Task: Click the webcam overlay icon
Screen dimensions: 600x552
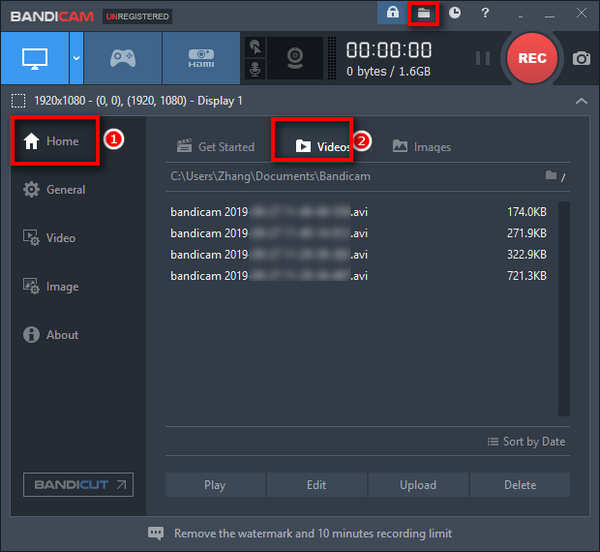Action: click(298, 58)
